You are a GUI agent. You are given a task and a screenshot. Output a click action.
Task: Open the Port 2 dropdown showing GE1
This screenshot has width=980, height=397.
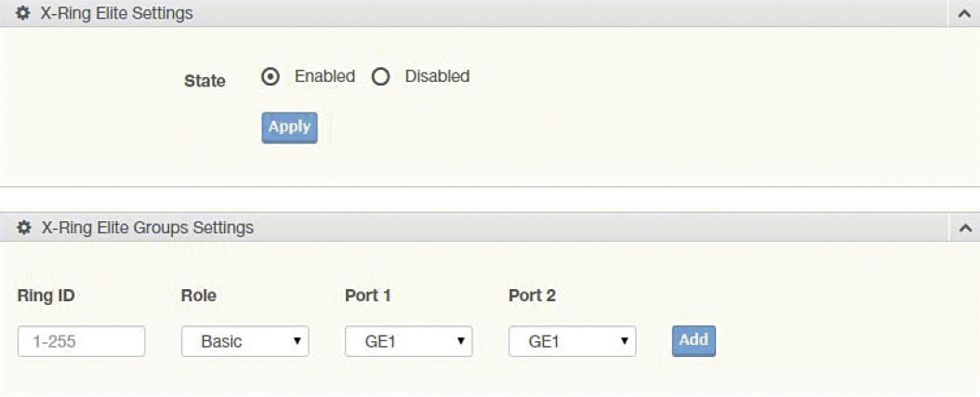pyautogui.click(x=573, y=340)
